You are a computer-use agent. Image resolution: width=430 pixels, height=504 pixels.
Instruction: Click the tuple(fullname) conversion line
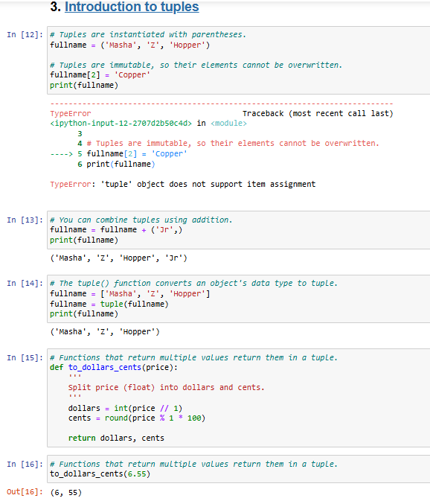click(x=109, y=304)
